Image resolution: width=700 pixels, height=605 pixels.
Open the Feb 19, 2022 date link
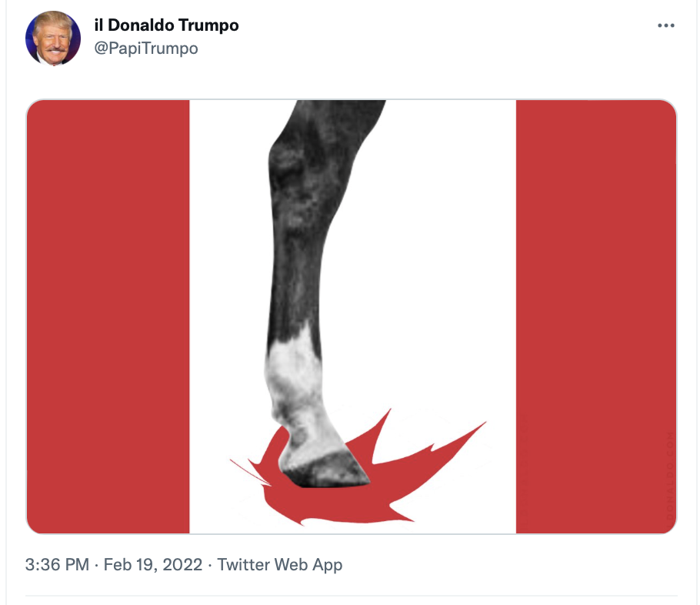point(152,564)
